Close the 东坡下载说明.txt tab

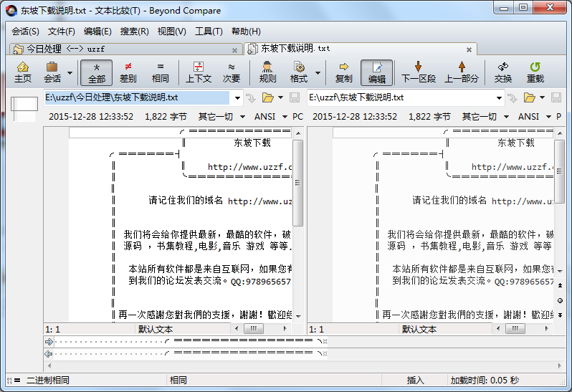pyautogui.click(x=469, y=49)
